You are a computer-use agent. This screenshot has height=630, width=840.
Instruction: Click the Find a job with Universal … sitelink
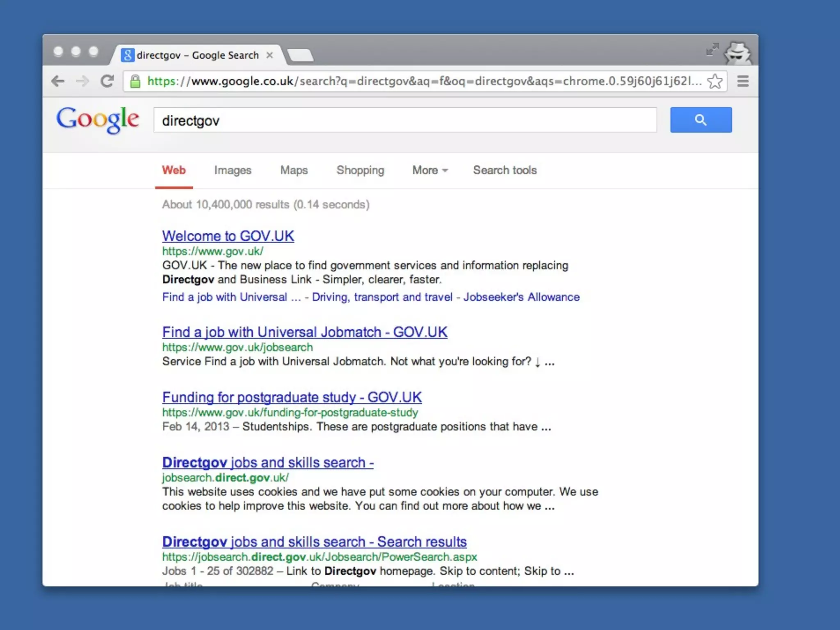point(231,297)
